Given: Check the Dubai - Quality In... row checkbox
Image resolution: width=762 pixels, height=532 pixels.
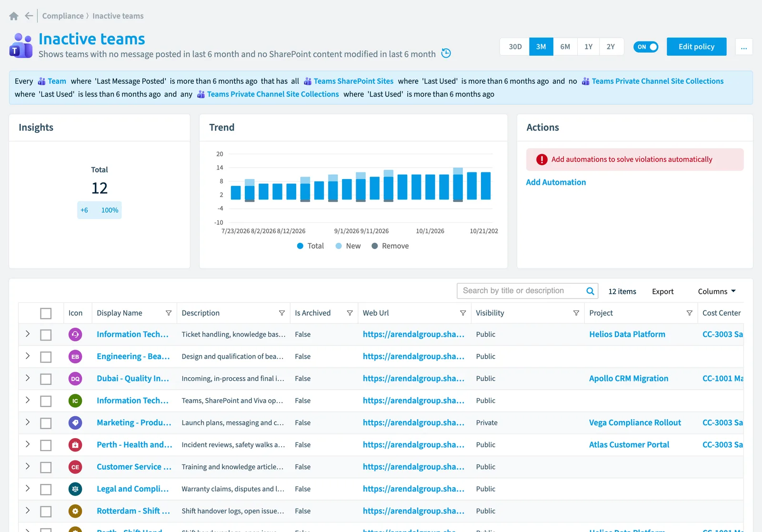Looking at the screenshot, I should pos(46,379).
